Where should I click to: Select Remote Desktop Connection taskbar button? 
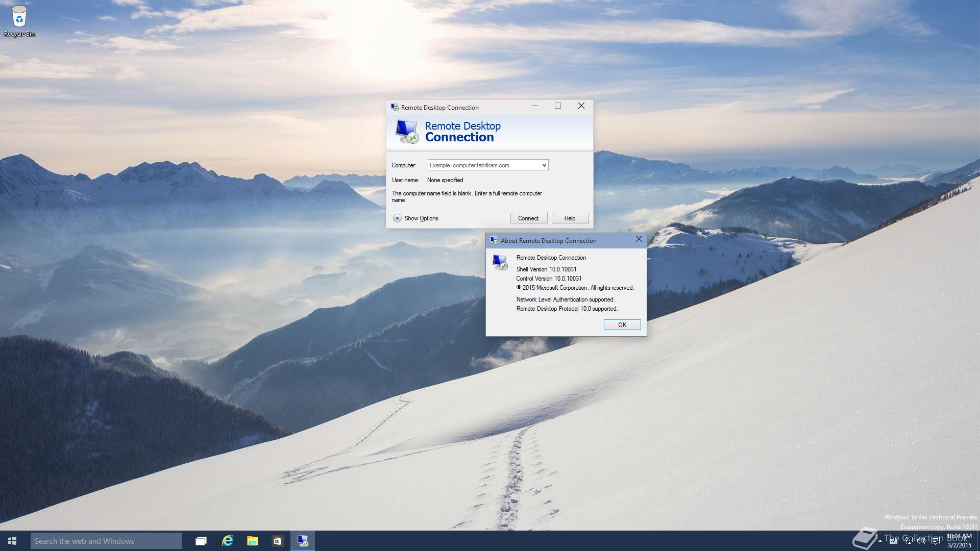(303, 541)
